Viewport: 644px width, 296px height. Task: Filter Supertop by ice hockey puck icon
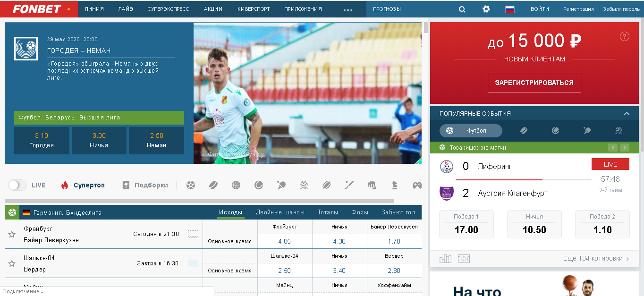[x=213, y=185]
